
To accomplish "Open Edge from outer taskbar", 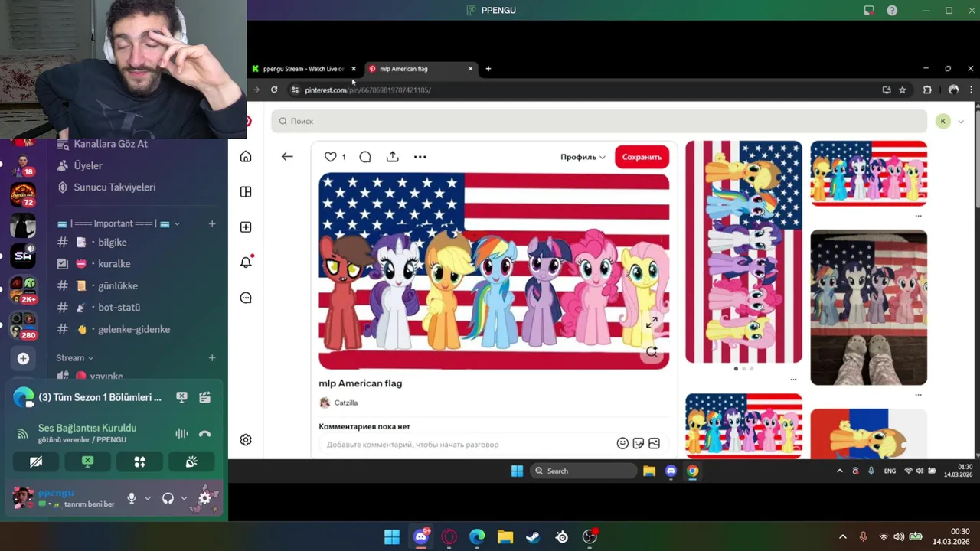I will click(x=477, y=537).
